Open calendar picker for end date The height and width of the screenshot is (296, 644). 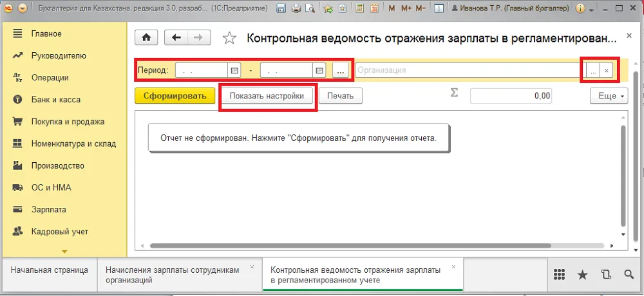point(319,70)
